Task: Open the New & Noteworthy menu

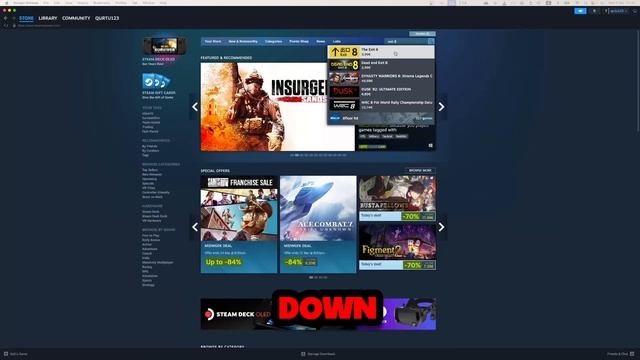Action: (243, 41)
